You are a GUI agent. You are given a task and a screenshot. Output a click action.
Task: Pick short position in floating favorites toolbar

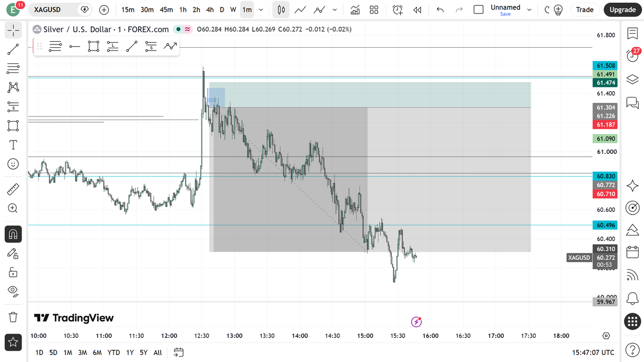151,47
